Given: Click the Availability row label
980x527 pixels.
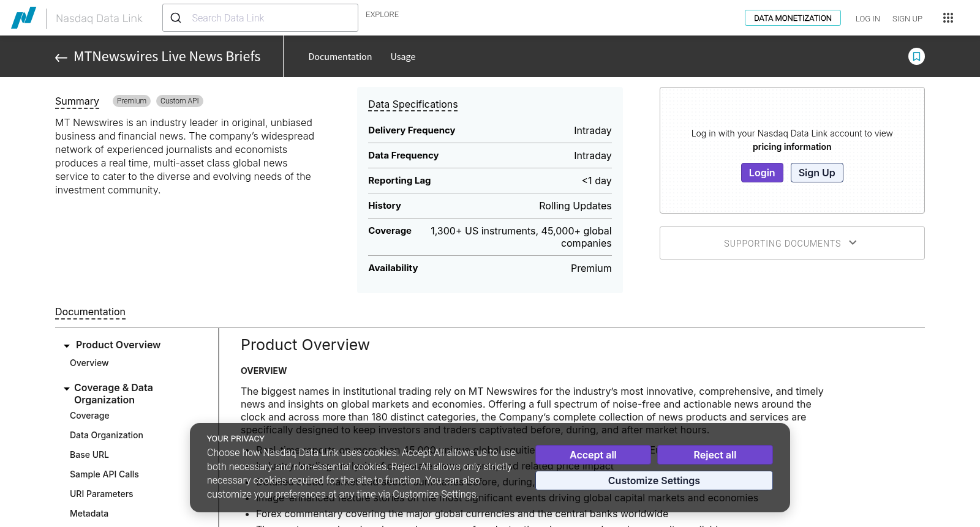Looking at the screenshot, I should point(393,268).
